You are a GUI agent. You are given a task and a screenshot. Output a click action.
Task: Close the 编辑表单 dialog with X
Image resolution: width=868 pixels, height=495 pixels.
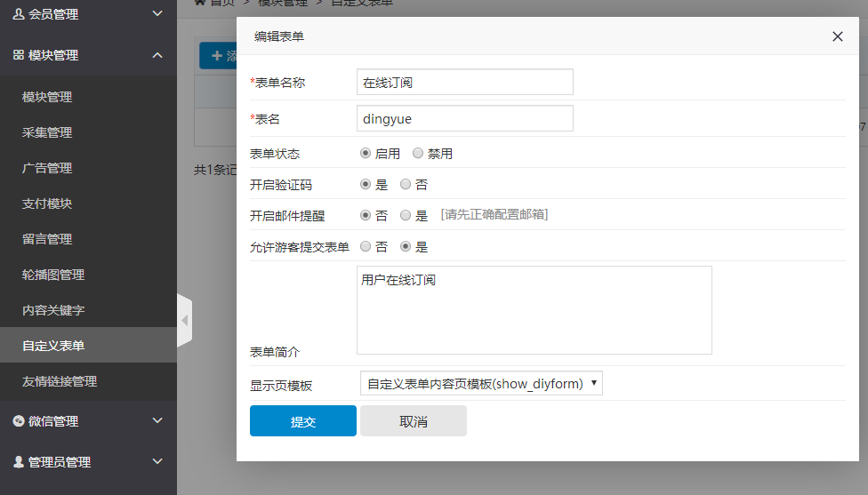pyautogui.click(x=837, y=36)
